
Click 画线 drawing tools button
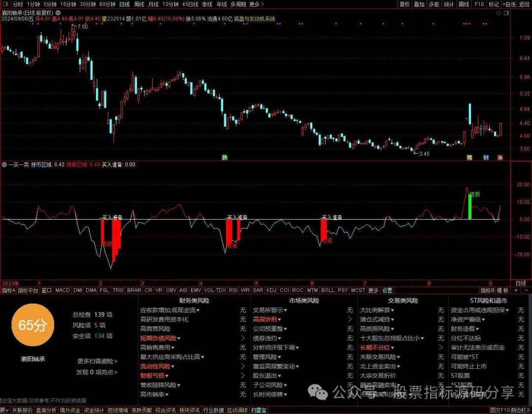coord(464,4)
